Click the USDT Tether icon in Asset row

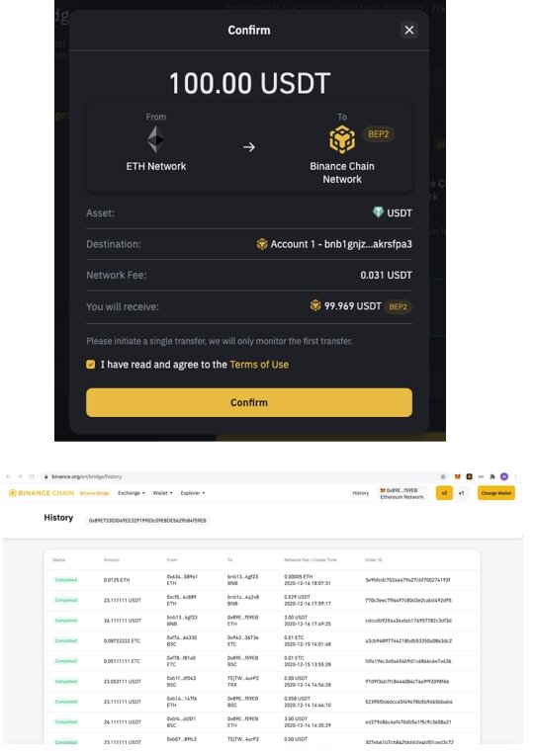[378, 212]
